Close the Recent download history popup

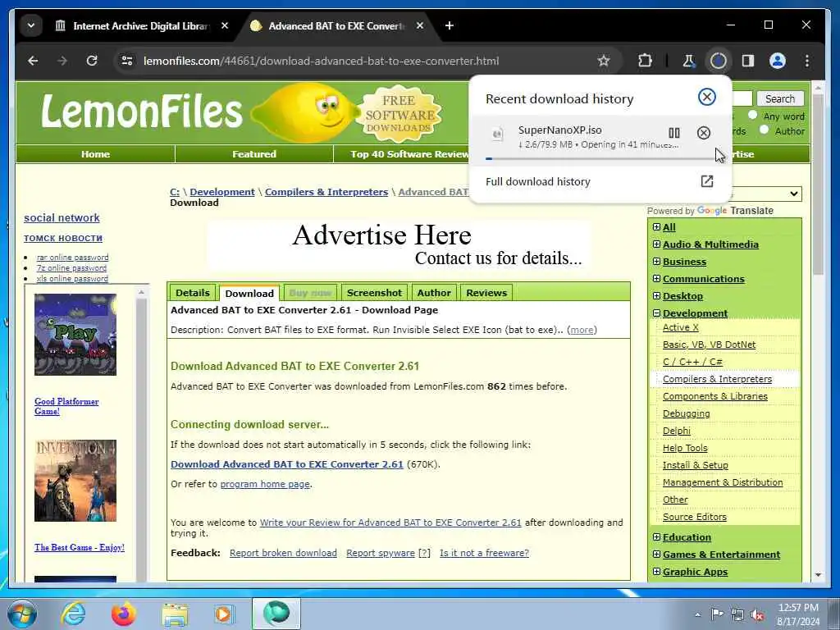point(706,97)
